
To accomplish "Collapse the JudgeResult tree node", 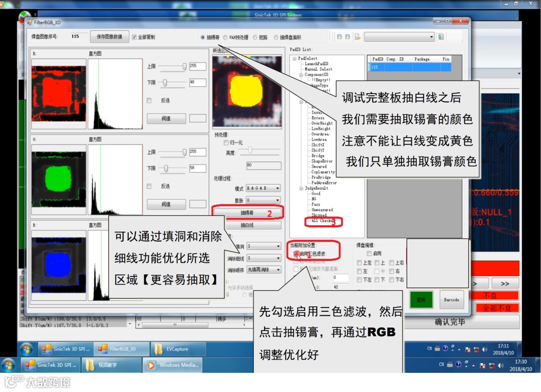I will pyautogui.click(x=301, y=189).
